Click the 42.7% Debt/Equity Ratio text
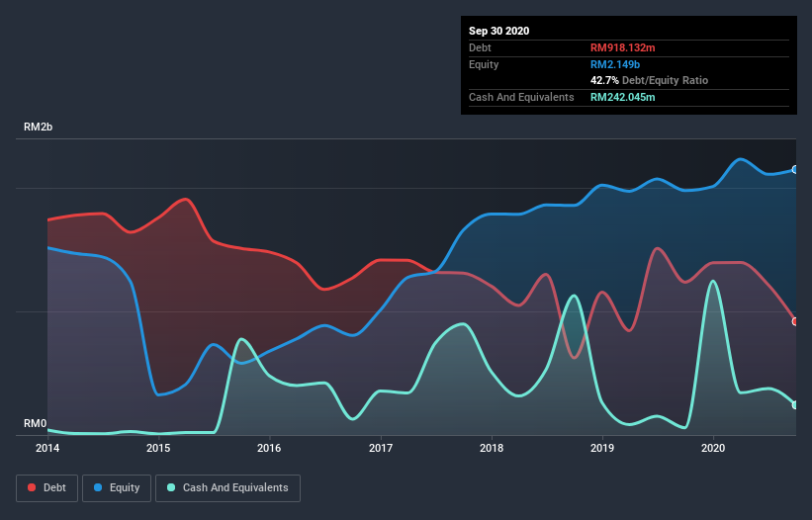Screen dimensions: 812x520 click(650, 80)
